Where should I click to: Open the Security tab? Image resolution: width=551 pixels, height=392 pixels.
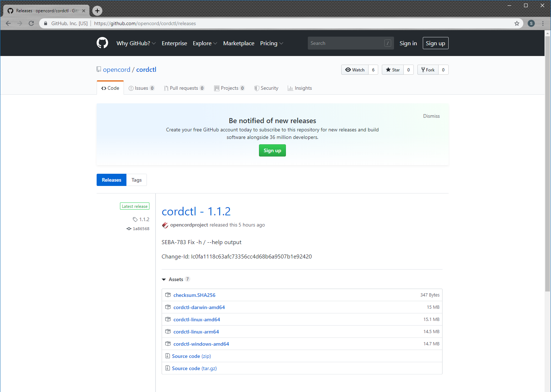266,88
